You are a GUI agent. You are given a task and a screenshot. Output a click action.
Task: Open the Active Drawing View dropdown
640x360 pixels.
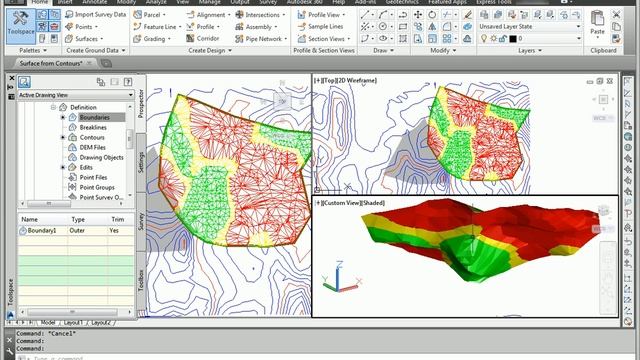click(x=76, y=95)
